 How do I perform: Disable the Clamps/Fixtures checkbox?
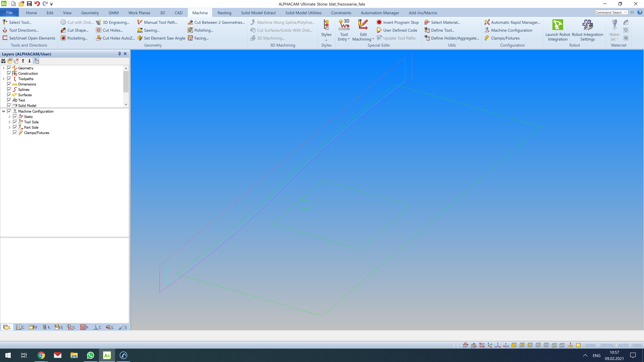15,133
